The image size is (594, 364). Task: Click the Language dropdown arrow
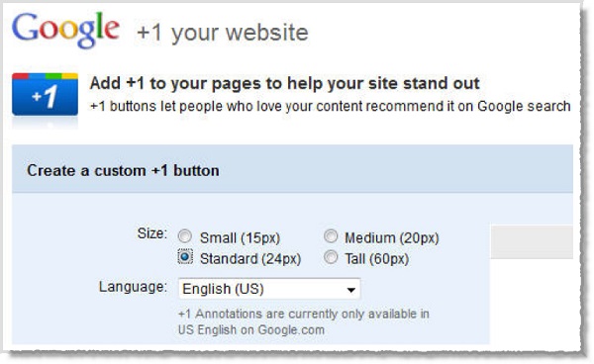(350, 290)
